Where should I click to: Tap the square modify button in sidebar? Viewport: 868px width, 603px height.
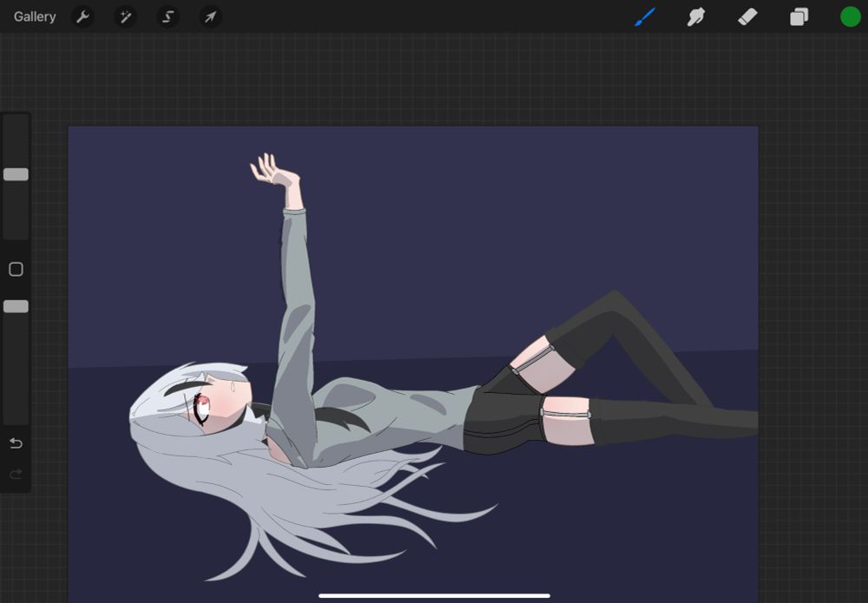[16, 270]
